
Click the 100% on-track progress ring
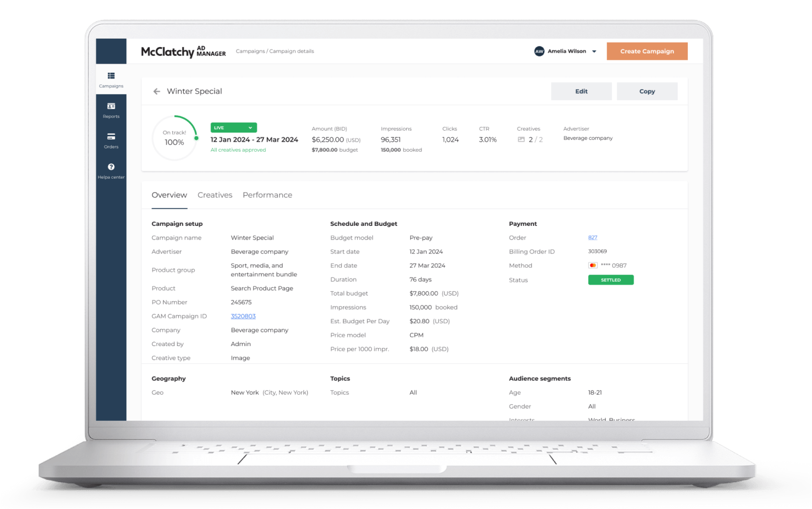pyautogui.click(x=174, y=138)
